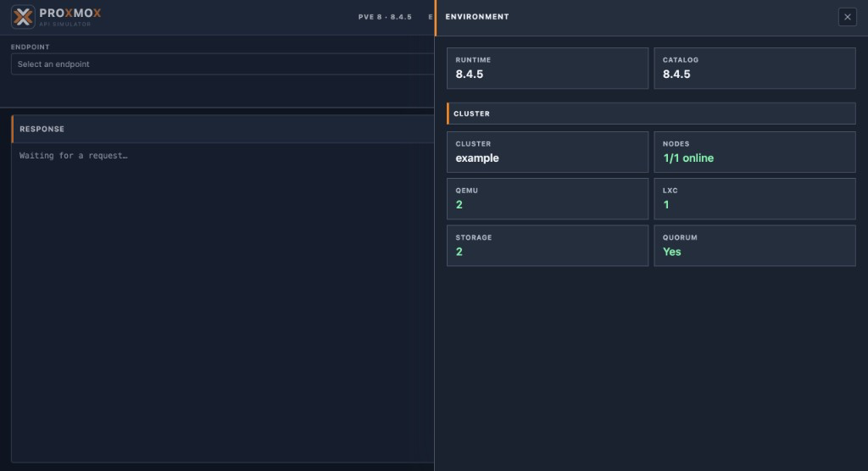The image size is (868, 471).
Task: Open the Select an endpoint dropdown
Action: pyautogui.click(x=223, y=64)
